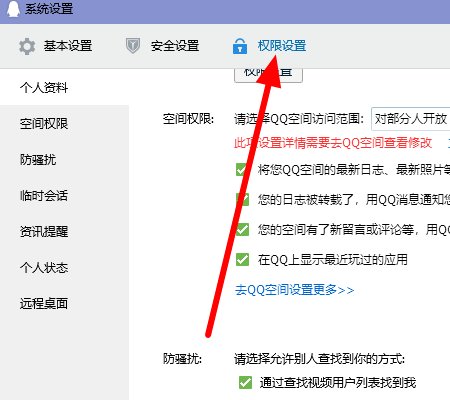The image size is (450, 400).
Task: Select the 权限设置 tab
Action: click(x=282, y=46)
